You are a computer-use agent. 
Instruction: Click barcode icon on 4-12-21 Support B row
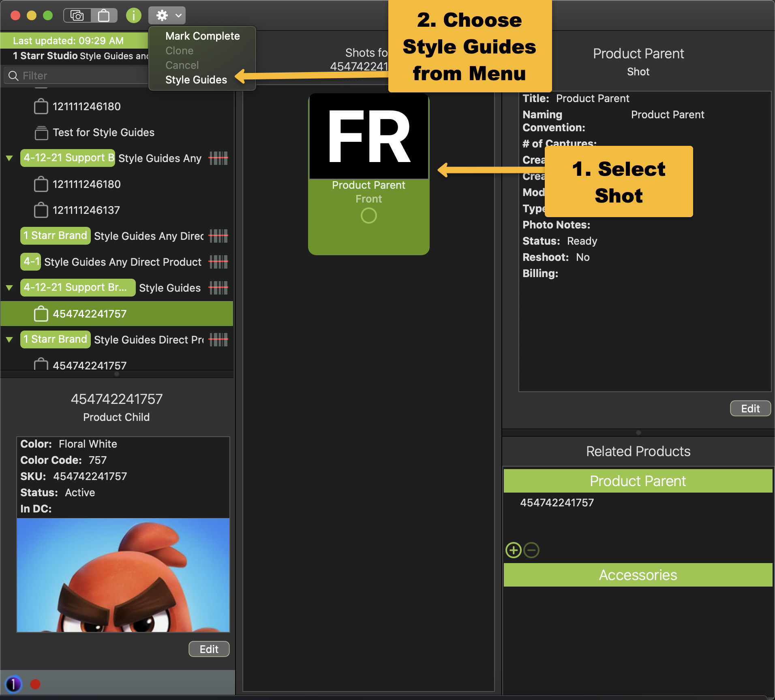218,158
